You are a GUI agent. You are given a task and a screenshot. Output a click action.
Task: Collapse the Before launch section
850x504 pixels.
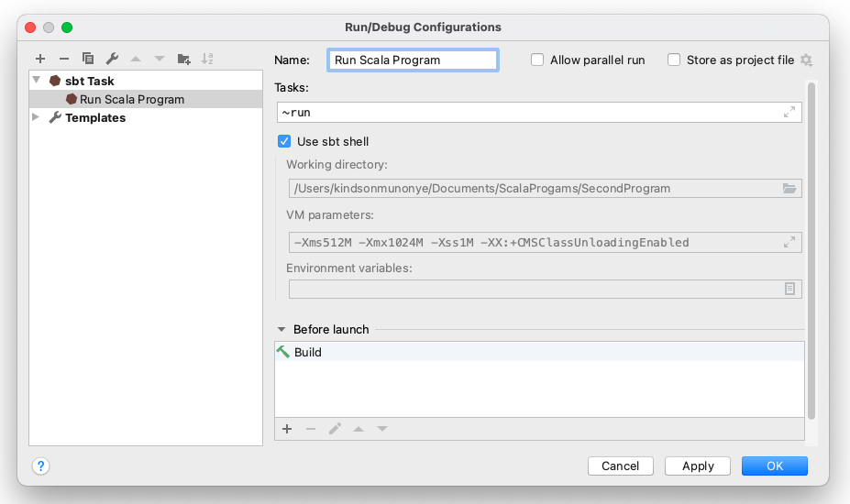[x=281, y=330]
